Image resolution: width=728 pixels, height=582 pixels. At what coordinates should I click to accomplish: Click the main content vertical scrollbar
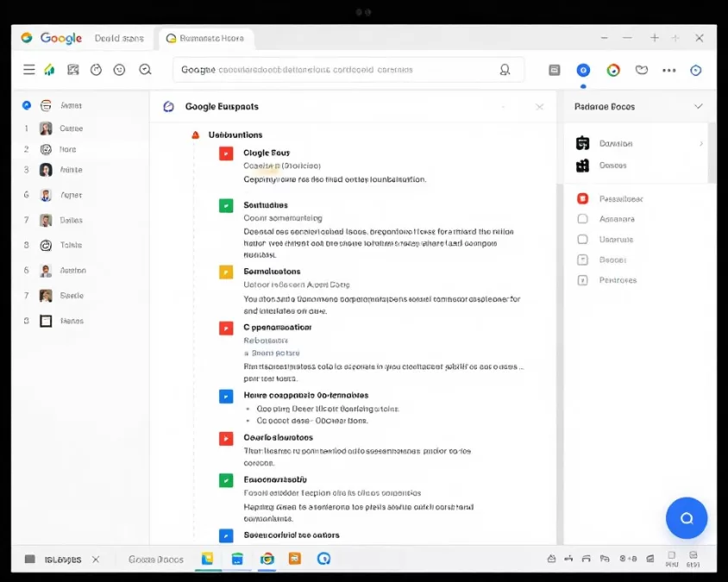[560, 365]
